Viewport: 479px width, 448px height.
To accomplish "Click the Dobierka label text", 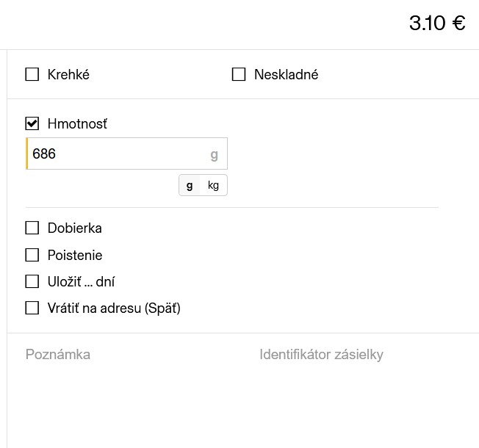I will click(x=74, y=228).
